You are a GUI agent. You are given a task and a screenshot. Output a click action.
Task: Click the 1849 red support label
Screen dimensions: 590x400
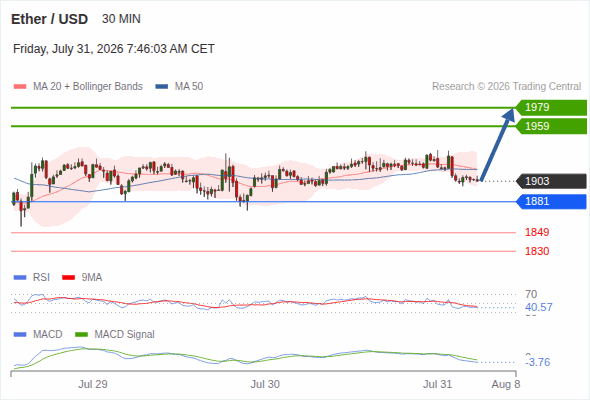(537, 232)
